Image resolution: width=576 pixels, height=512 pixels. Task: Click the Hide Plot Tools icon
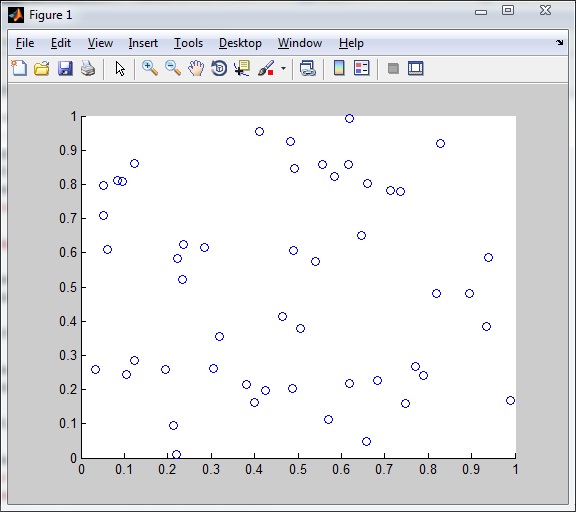click(393, 68)
